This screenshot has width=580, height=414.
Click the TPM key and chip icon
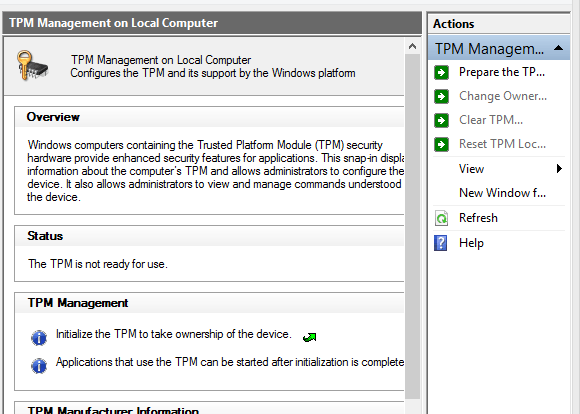[x=32, y=65]
